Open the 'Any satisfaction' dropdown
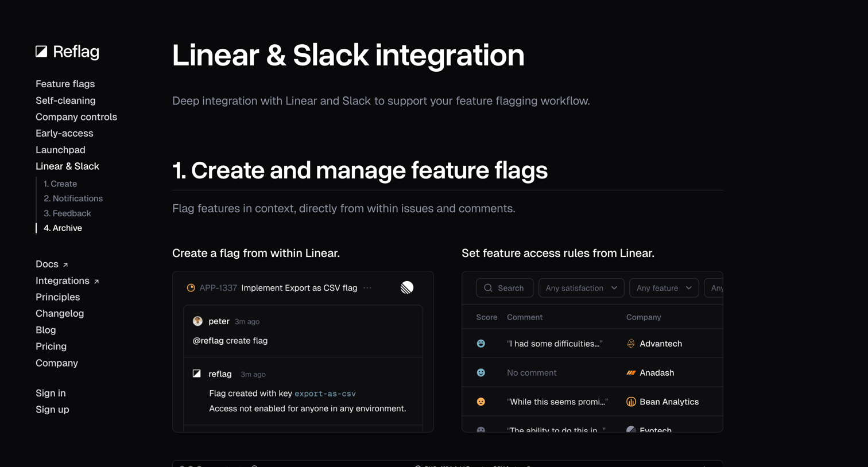The height and width of the screenshot is (467, 868). click(582, 288)
